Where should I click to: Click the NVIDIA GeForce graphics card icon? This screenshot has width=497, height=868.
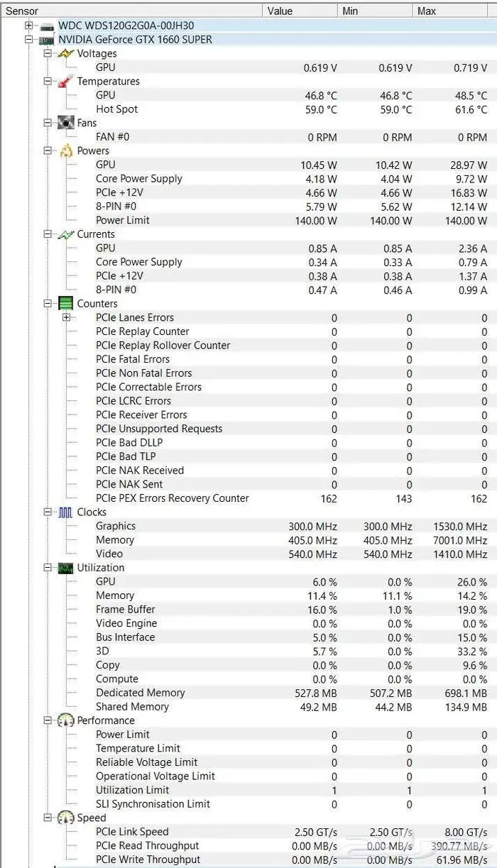coord(47,40)
